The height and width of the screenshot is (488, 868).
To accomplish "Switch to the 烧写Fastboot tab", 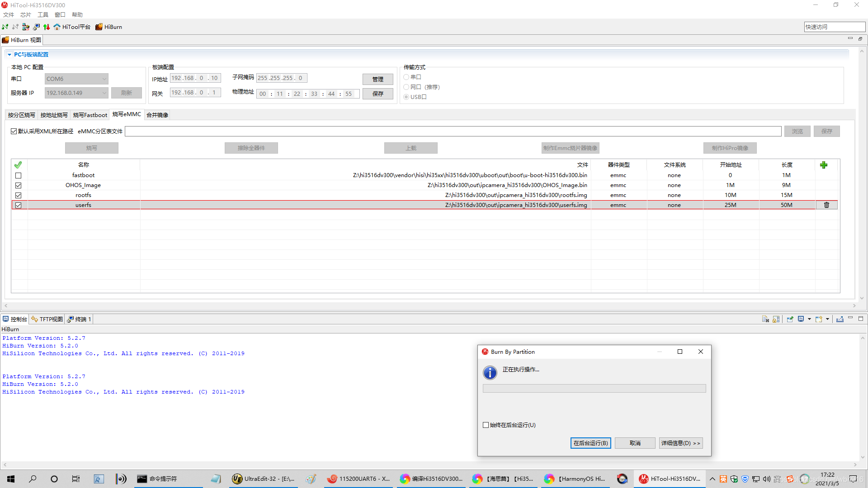I will pyautogui.click(x=90, y=115).
